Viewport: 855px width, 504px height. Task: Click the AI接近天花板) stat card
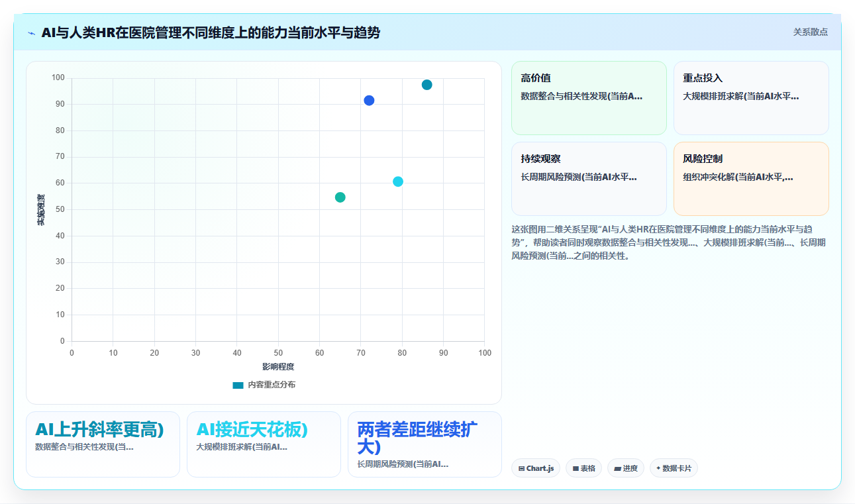(264, 444)
